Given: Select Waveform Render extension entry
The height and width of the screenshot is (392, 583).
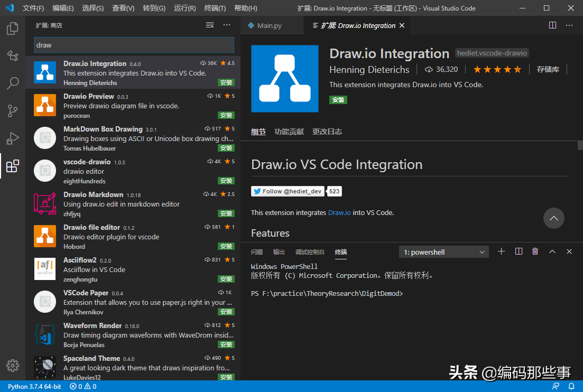Looking at the screenshot, I should point(133,334).
